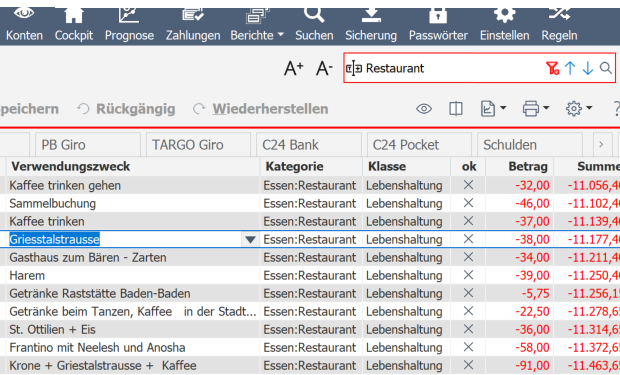Open the Sicherung backup tool
This screenshot has width=620, height=375.
[370, 25]
